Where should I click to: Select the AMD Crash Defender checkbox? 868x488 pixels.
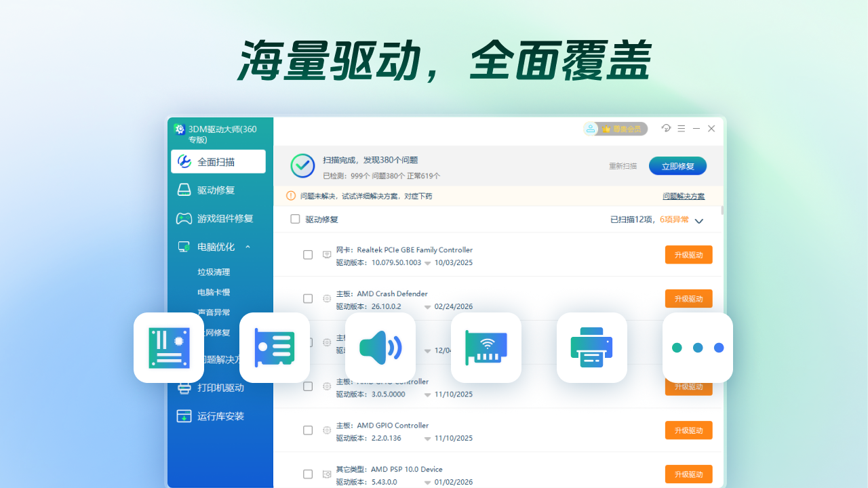click(x=308, y=298)
